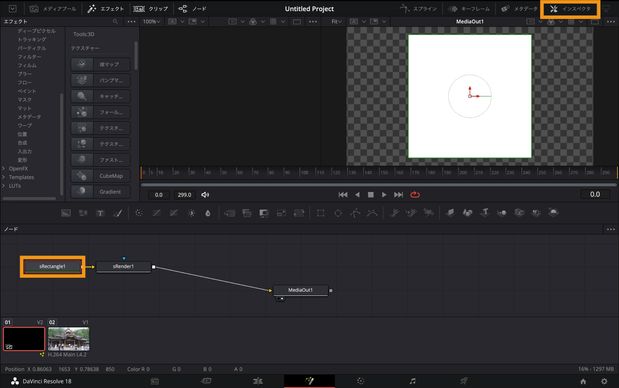This screenshot has width=619, height=388.
Task: Click the search icon in エフェクト panel
Action: coord(115,22)
